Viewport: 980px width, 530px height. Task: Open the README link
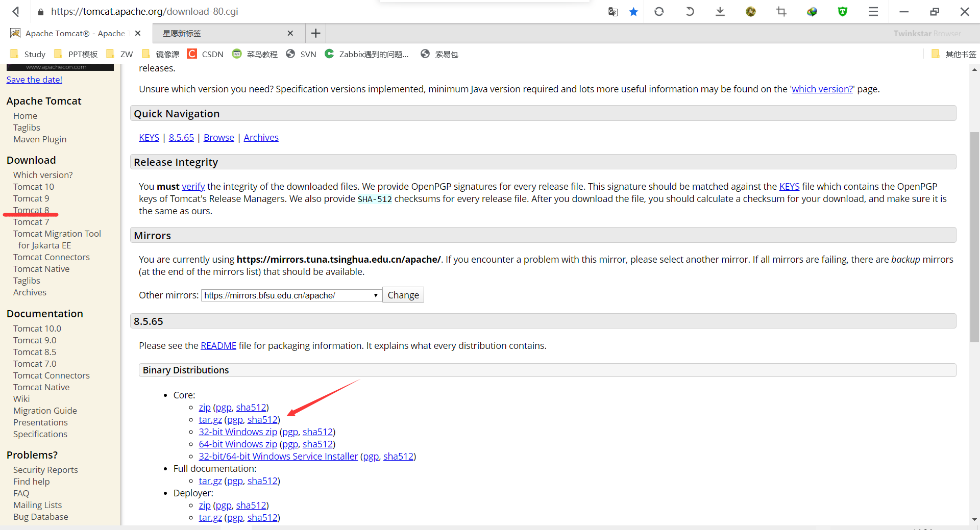[218, 345]
